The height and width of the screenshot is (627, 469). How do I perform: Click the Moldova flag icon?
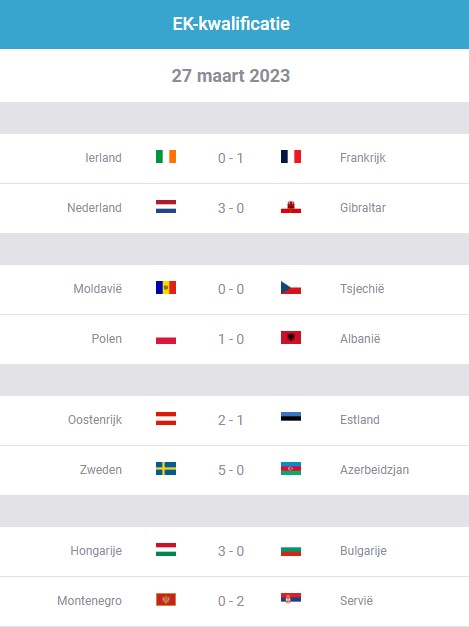(x=166, y=288)
